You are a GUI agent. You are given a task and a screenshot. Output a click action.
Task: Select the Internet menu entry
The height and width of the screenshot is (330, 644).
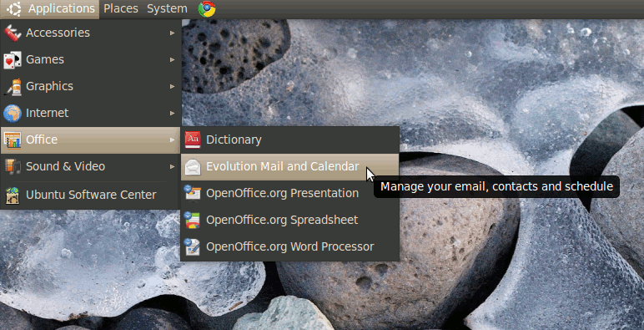(90, 113)
